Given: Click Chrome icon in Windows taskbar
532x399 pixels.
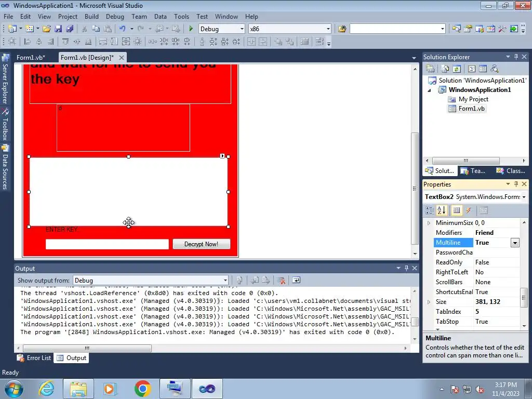Looking at the screenshot, I should pyautogui.click(x=142, y=389).
